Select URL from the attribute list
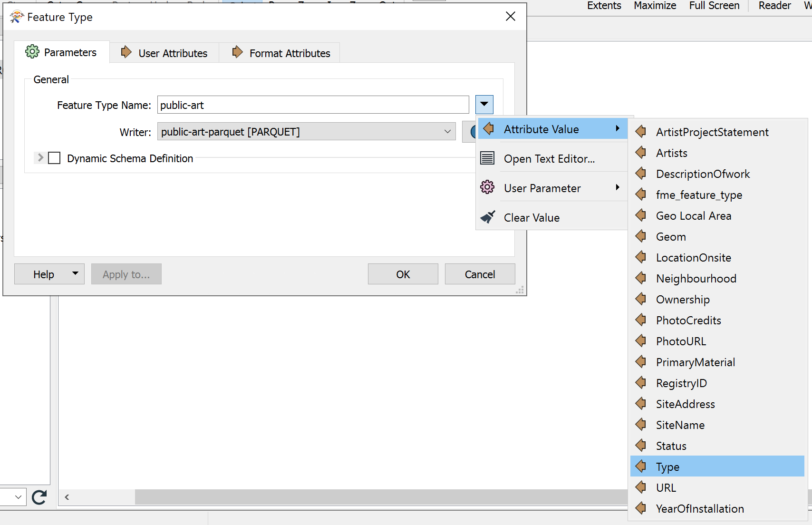The width and height of the screenshot is (812, 525). click(x=717, y=487)
